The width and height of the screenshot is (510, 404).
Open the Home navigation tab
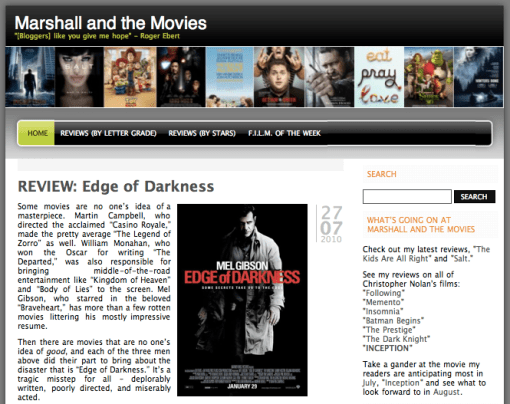coord(36,133)
